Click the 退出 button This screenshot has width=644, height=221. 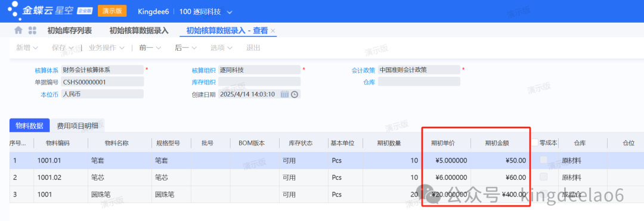[x=253, y=48]
